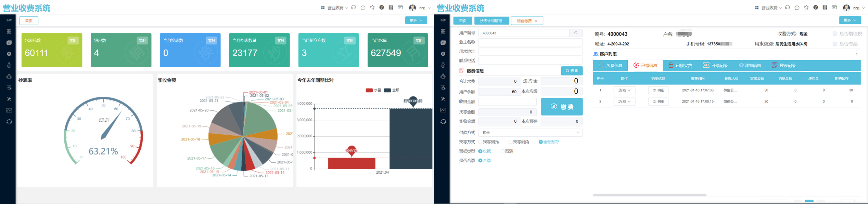The image size is (868, 204).
Task: Open the chat message icon in 柜台缴费 window header
Action: (797, 8)
